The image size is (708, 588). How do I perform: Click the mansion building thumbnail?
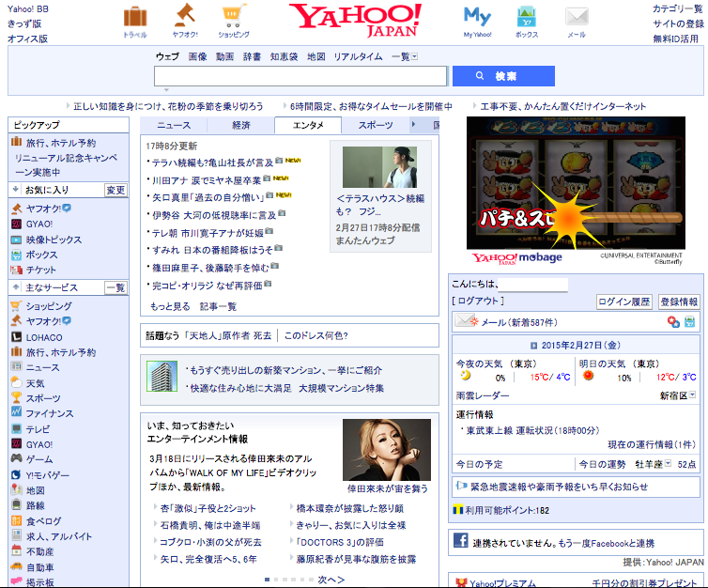pos(162,376)
